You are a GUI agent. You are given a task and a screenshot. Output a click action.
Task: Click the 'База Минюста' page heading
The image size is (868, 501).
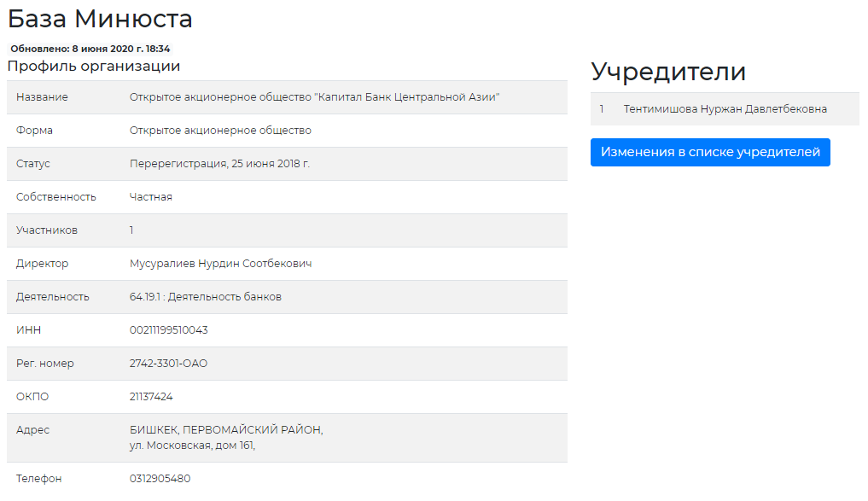(100, 19)
